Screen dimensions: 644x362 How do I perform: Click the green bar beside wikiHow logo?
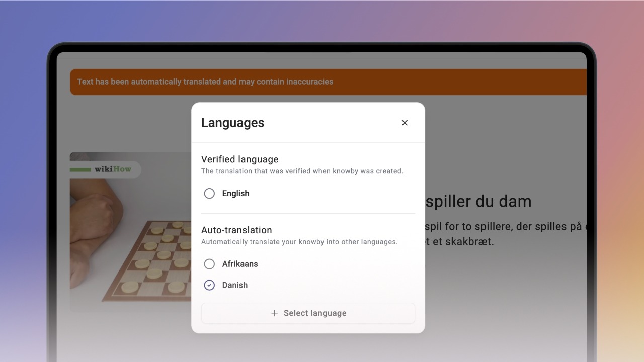[80, 170]
